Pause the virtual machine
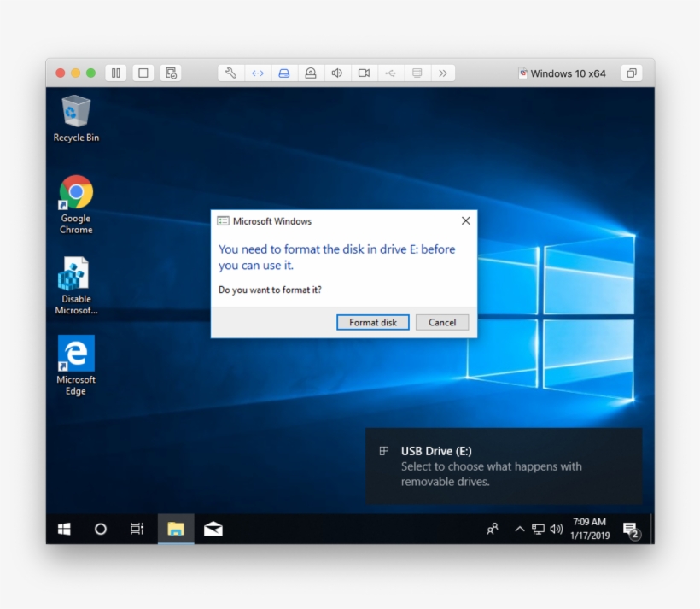This screenshot has width=700, height=609. [115, 73]
